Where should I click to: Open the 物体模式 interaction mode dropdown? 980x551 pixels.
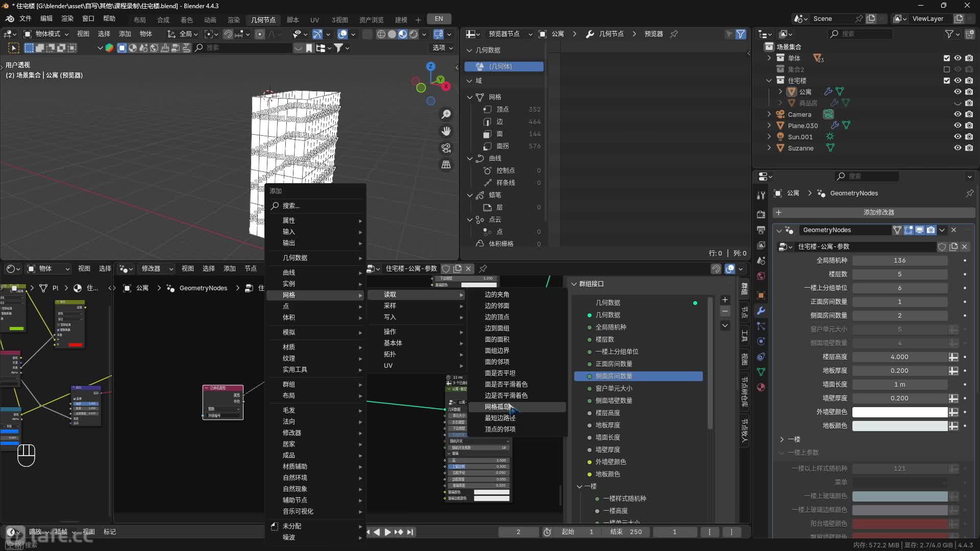click(x=46, y=34)
